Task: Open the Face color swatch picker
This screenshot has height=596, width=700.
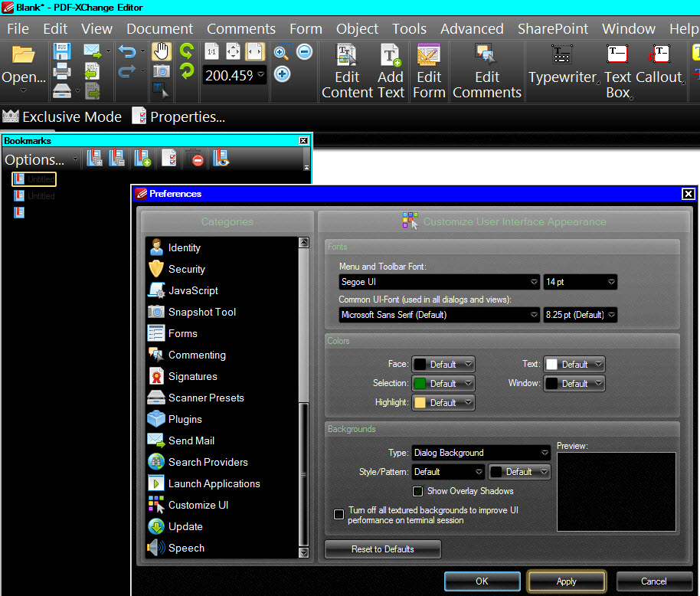Action: pos(443,365)
